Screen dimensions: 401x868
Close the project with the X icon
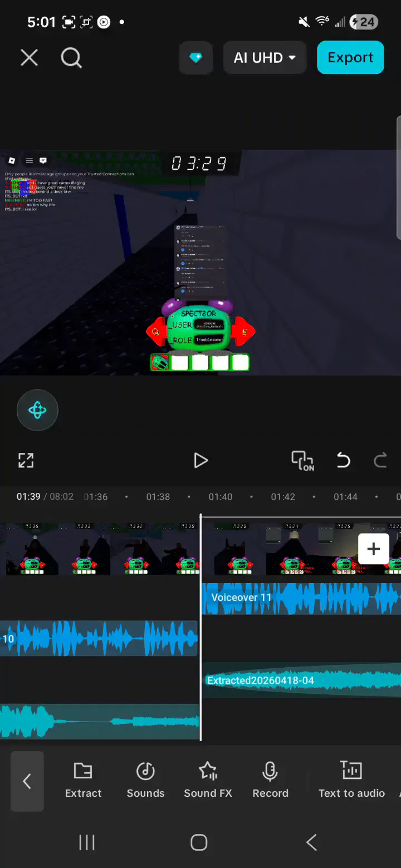29,58
